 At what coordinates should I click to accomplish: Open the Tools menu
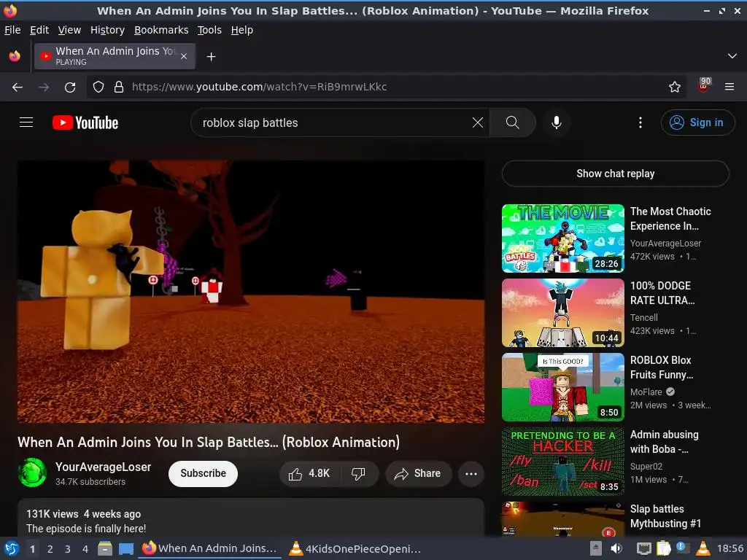tap(209, 30)
